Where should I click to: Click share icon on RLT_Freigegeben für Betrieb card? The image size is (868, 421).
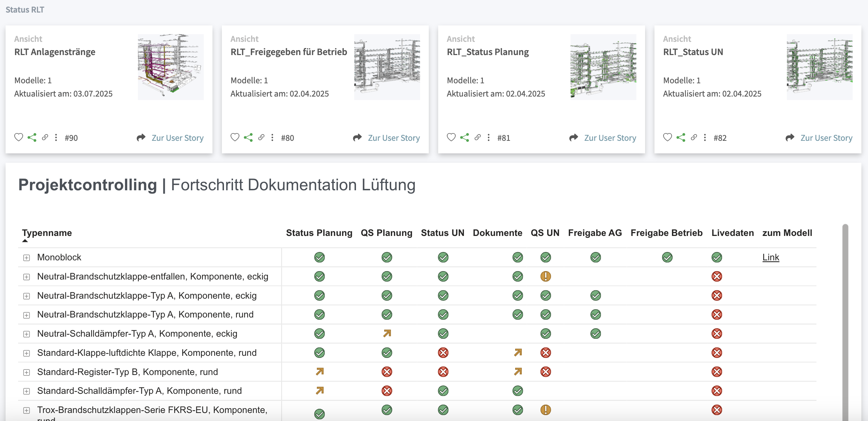click(x=248, y=137)
